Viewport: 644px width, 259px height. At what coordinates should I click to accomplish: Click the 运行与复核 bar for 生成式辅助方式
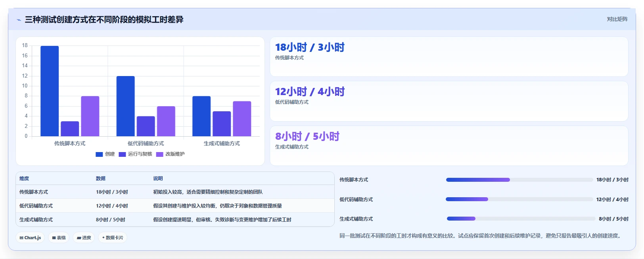[222, 124]
